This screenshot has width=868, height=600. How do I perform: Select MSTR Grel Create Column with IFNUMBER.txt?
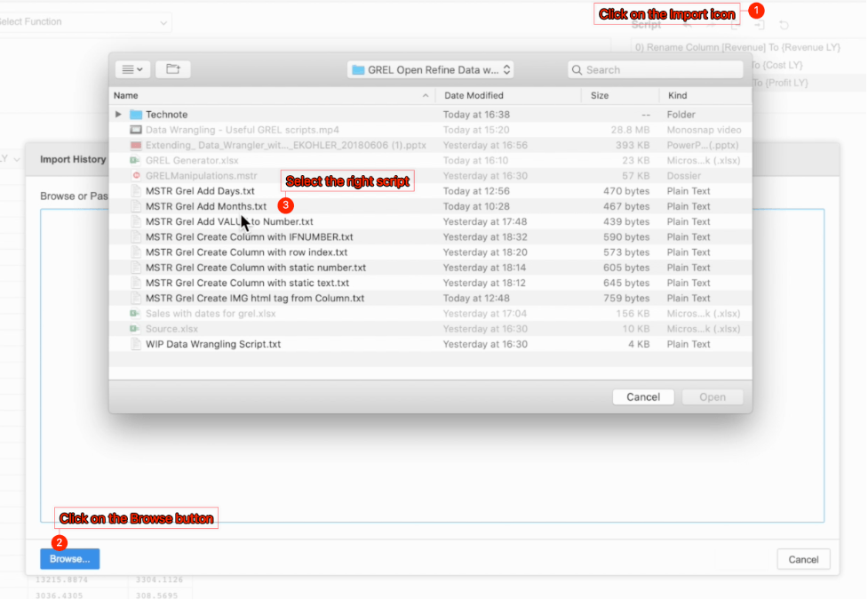click(249, 237)
